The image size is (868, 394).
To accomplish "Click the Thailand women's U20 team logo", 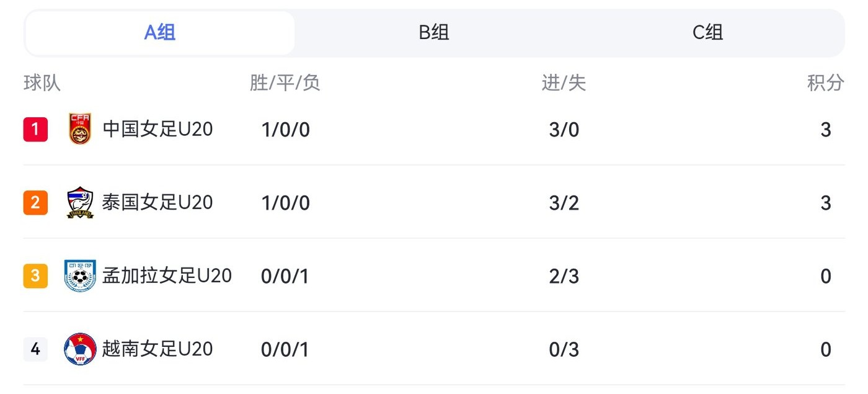I will [80, 202].
